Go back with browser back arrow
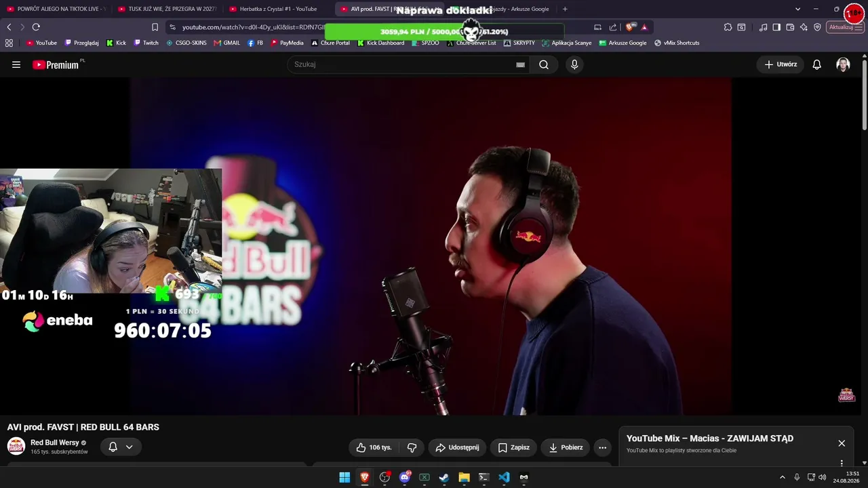 click(9, 27)
